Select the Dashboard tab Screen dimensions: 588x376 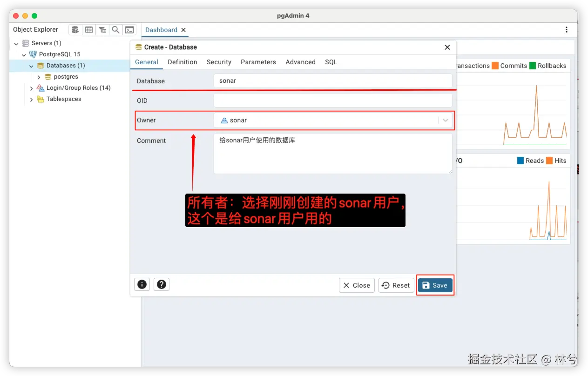(161, 30)
